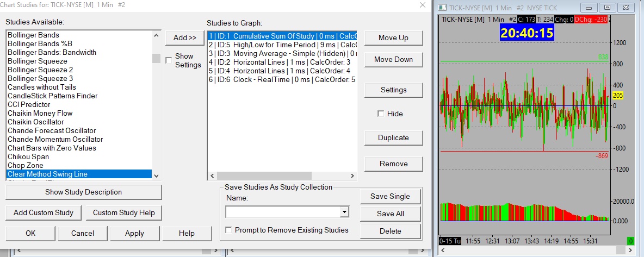The height and width of the screenshot is (257, 644).
Task: Open Custom Study Help
Action: [x=124, y=212]
